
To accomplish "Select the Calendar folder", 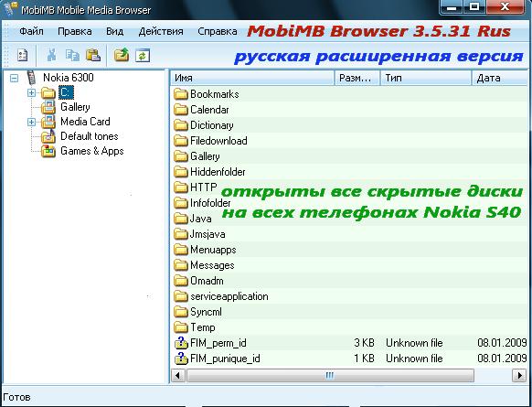I will 209,110.
